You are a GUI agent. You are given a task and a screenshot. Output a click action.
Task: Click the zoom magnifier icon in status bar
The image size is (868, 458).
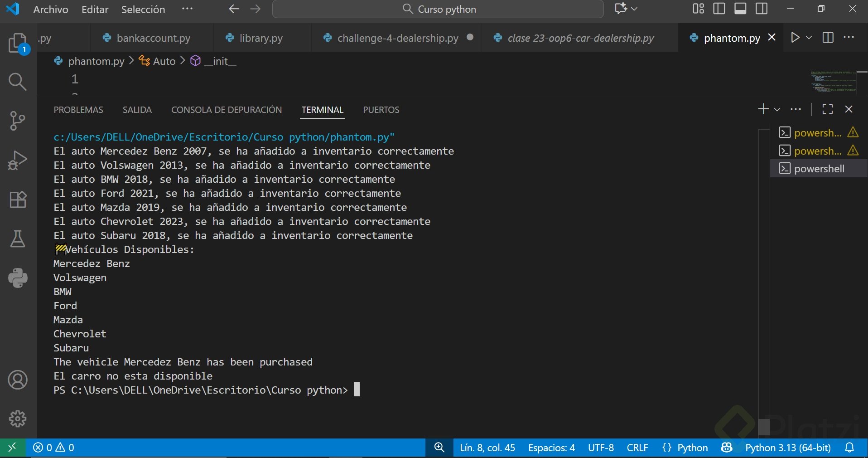pyautogui.click(x=439, y=448)
